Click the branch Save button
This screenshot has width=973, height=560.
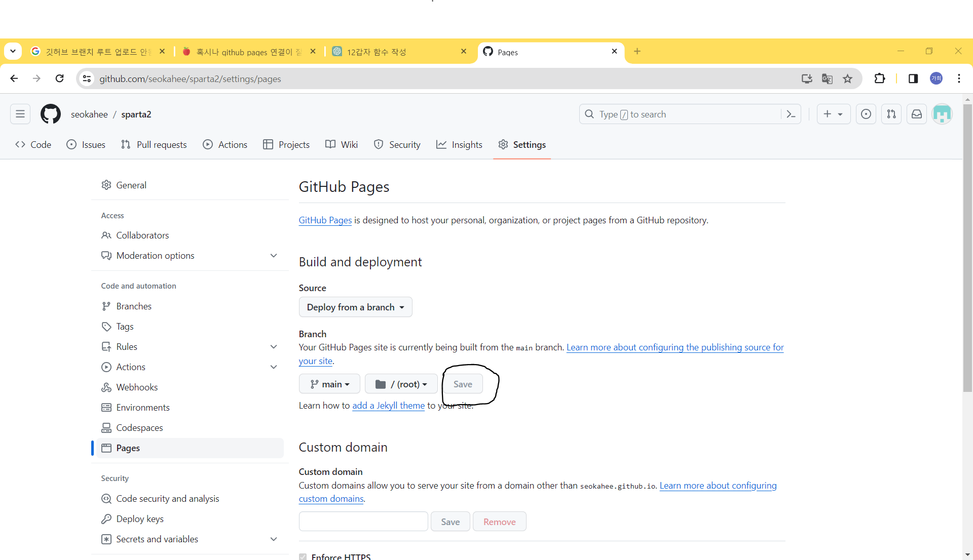click(463, 384)
